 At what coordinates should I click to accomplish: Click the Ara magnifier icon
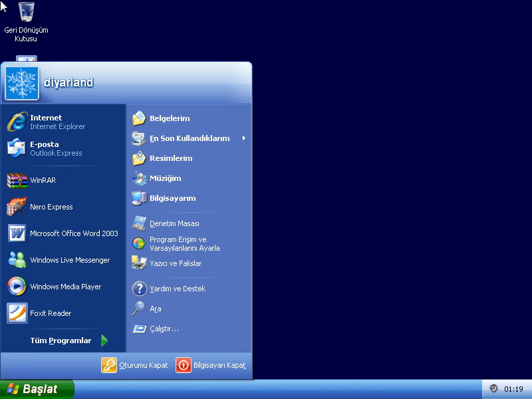138,309
